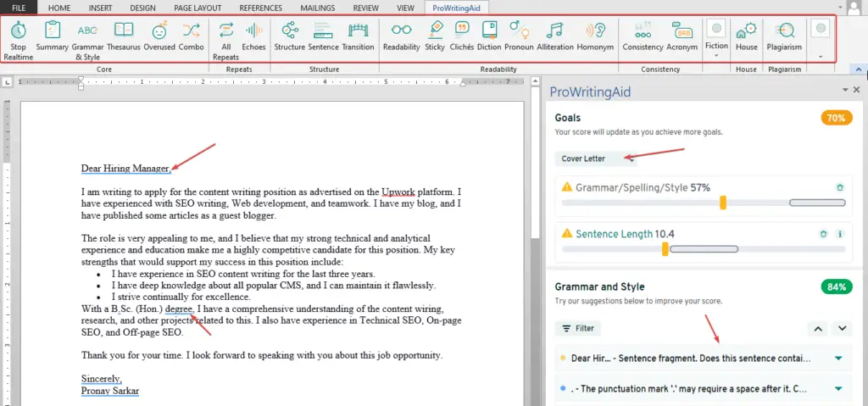Switch to the REVIEW tab

pos(365,8)
